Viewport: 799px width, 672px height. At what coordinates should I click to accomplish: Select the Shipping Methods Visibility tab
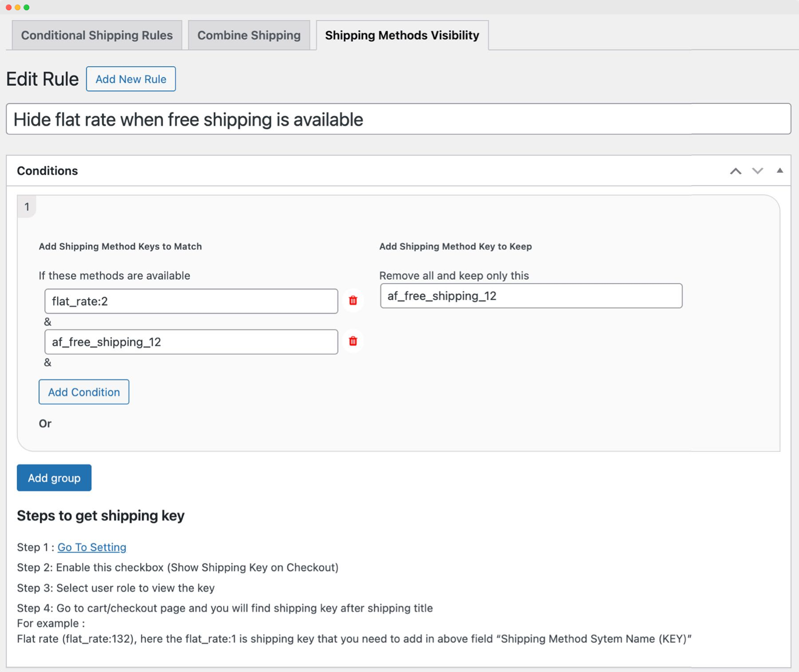pos(401,35)
